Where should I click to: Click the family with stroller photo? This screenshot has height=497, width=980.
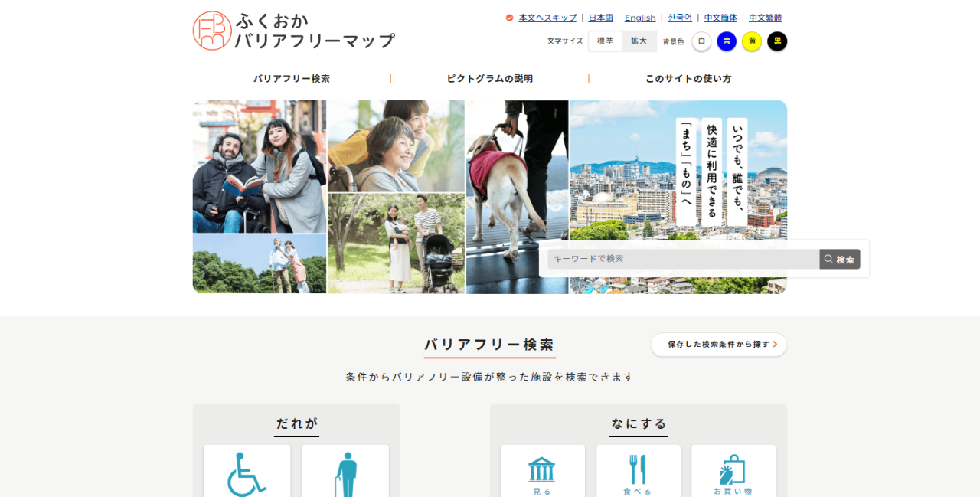[x=397, y=244]
